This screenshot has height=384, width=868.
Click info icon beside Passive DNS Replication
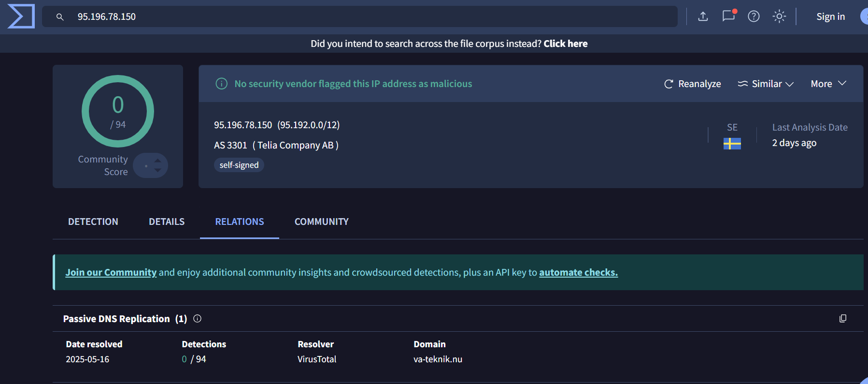197,318
